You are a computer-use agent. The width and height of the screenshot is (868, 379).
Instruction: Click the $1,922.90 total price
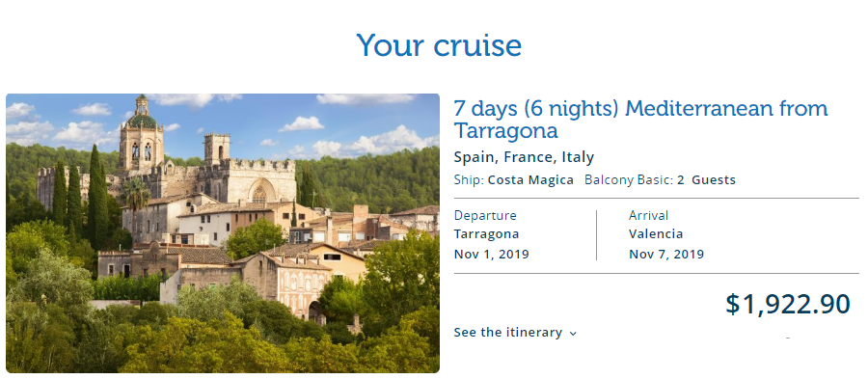point(788,305)
